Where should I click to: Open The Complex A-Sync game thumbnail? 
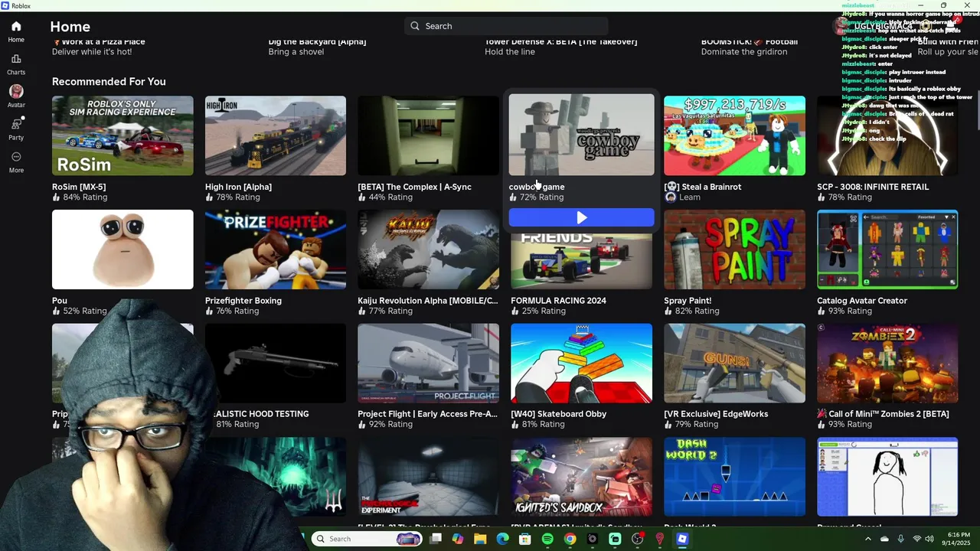coord(428,135)
